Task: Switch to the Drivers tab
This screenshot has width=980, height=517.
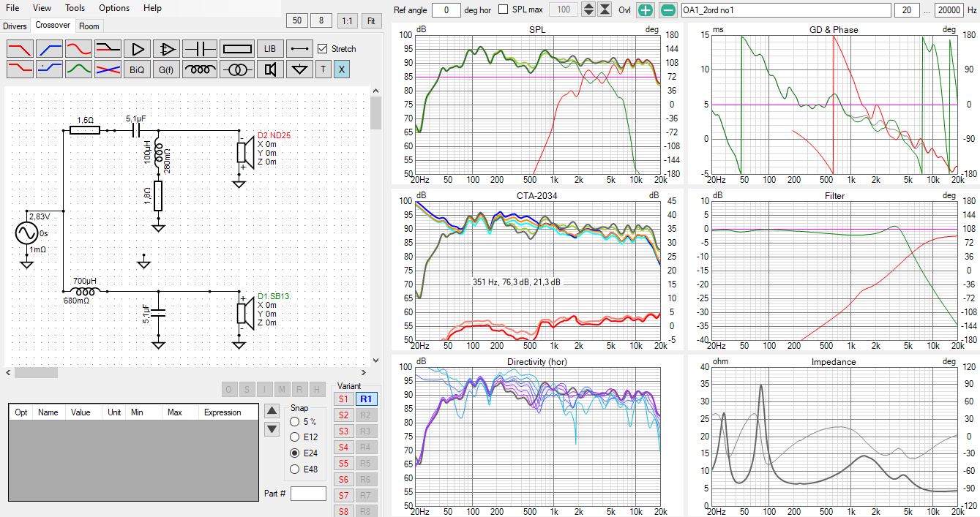Action: coord(15,26)
